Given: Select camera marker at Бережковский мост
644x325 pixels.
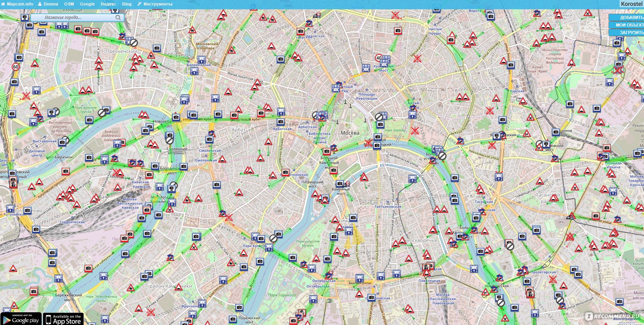Looking at the screenshot, I should coord(33,292).
